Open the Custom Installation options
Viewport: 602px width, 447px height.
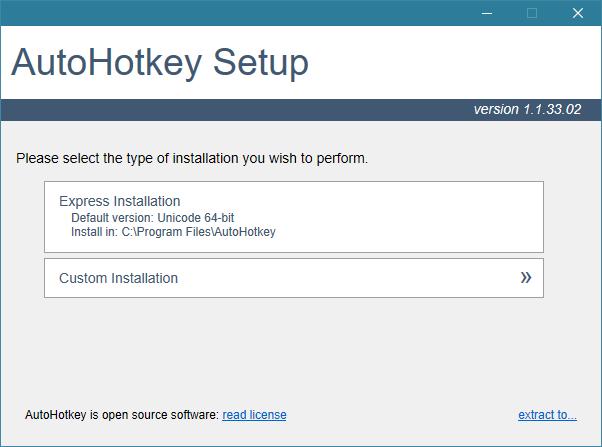[x=293, y=278]
